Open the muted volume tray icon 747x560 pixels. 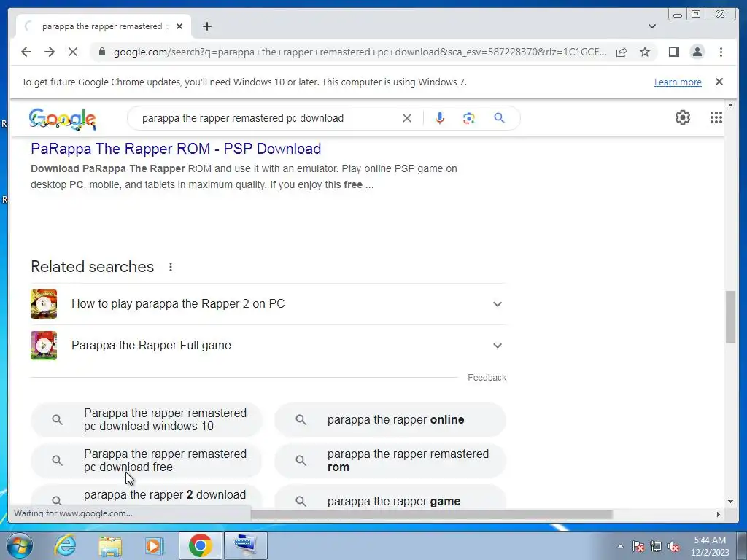673,546
